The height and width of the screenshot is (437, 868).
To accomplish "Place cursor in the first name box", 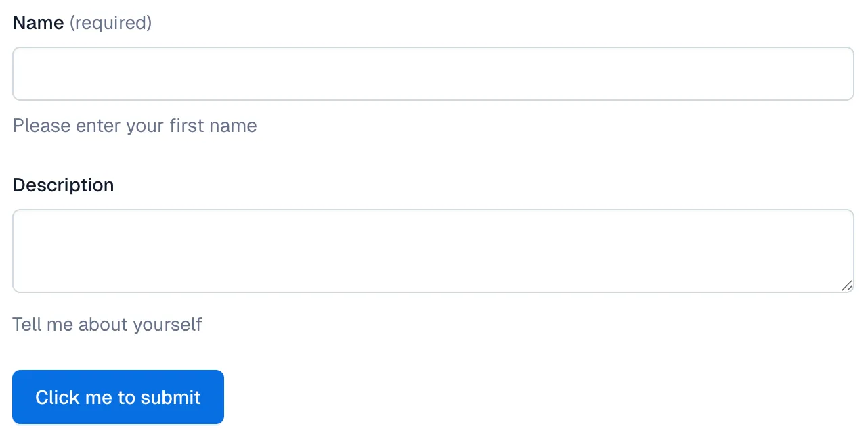I will [433, 74].
